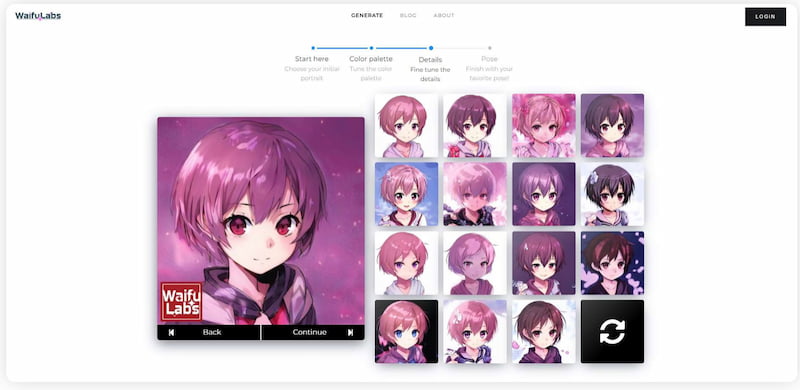Pick third-row pink-haired portrait in white top

406,263
